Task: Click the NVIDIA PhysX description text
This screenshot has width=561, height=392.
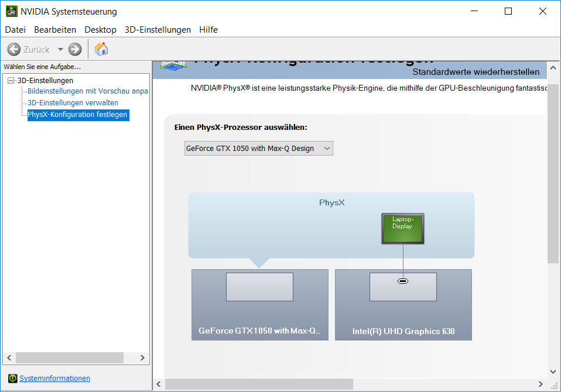Action: [x=368, y=88]
